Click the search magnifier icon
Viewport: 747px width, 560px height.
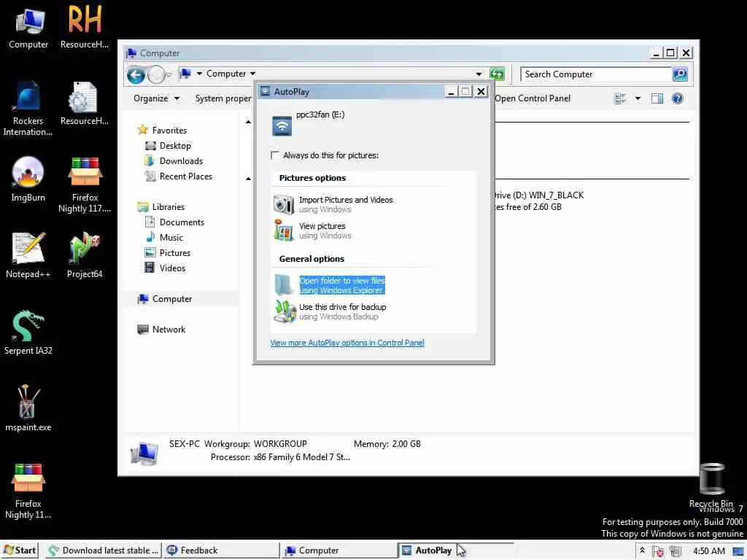click(680, 74)
